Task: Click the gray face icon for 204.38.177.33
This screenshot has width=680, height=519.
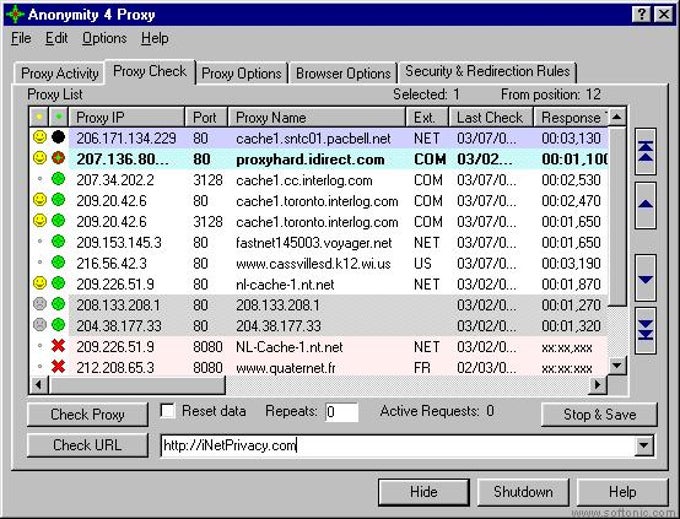Action: pos(39,325)
